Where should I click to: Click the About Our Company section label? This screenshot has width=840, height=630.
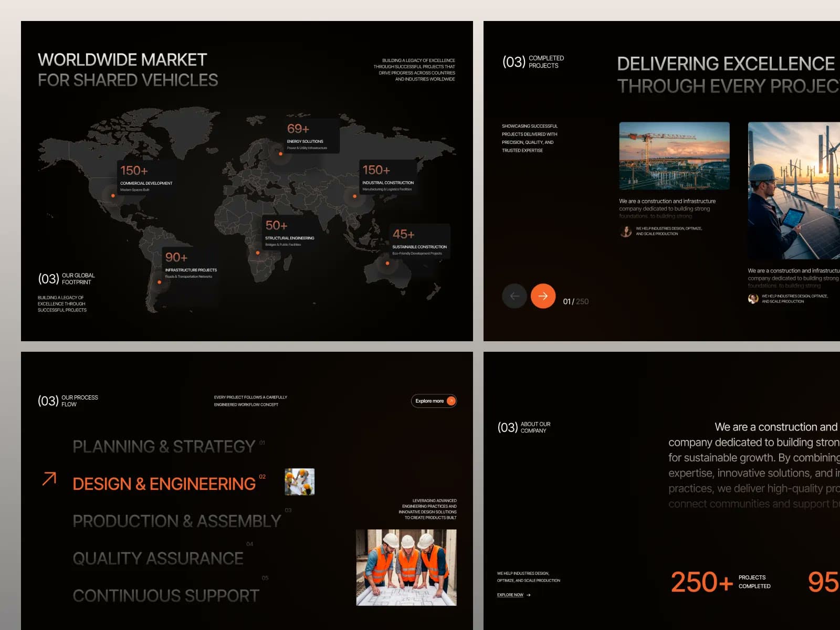coord(524,427)
